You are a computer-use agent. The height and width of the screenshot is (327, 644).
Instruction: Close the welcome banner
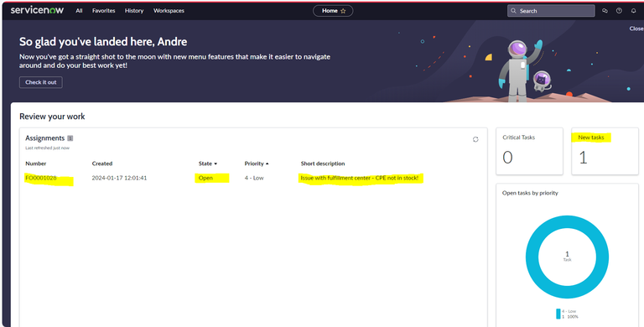636,29
